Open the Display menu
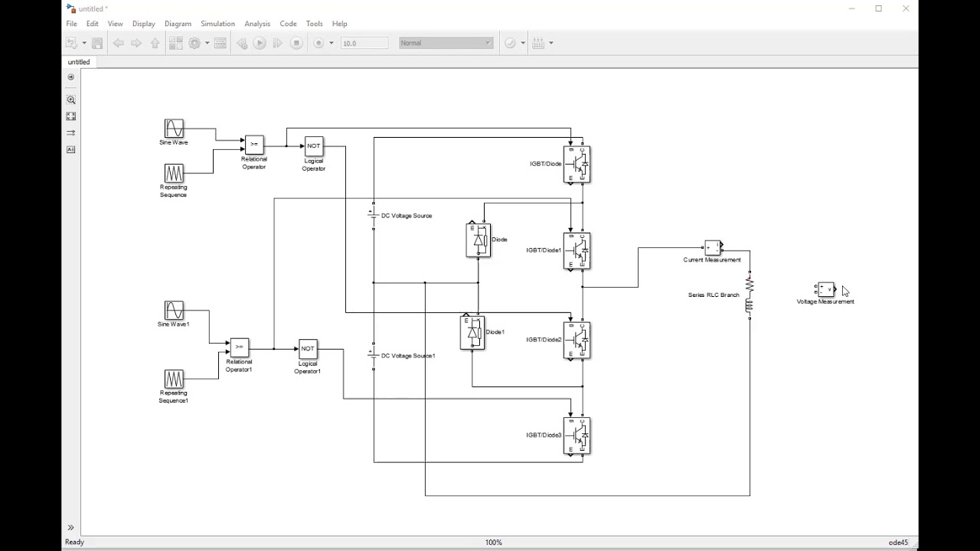Image resolution: width=980 pixels, height=551 pixels. coord(143,24)
